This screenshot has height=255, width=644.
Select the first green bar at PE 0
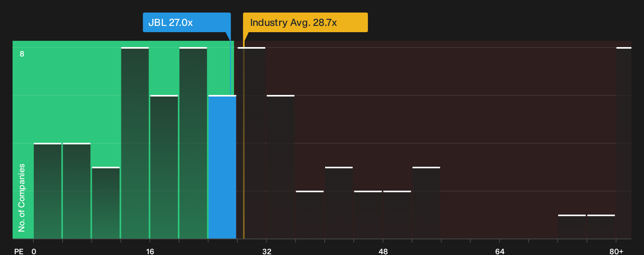coord(48,191)
